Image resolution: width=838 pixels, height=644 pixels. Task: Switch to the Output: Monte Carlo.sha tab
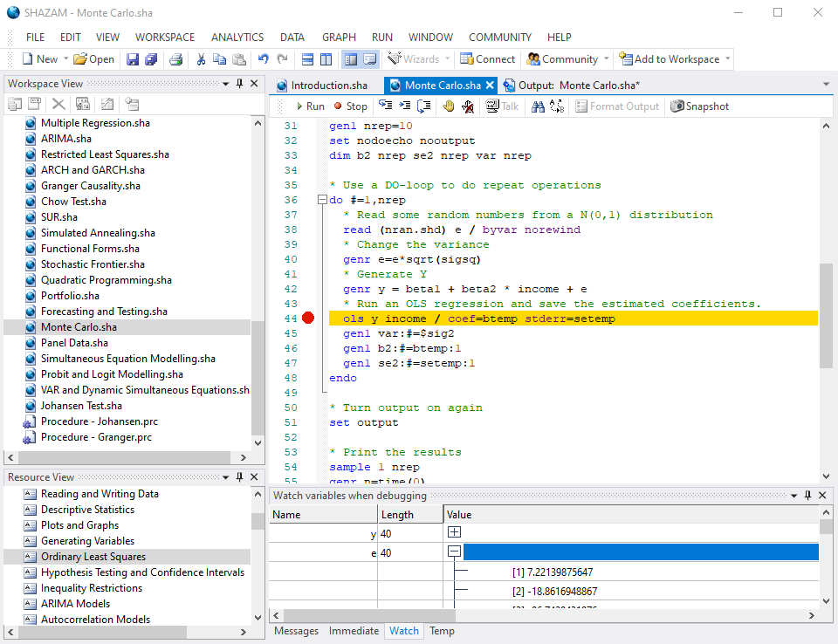(x=572, y=86)
